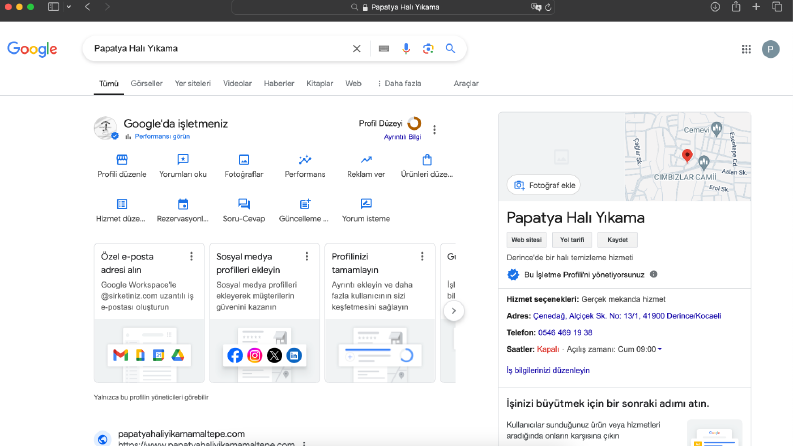The width and height of the screenshot is (793, 446).
Task: Switch to the Kitaplar tab
Action: [x=320, y=83]
